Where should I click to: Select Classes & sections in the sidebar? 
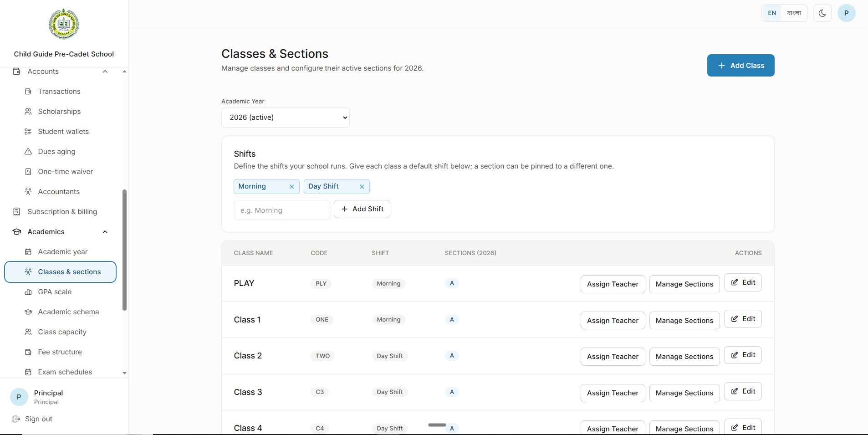pos(61,272)
